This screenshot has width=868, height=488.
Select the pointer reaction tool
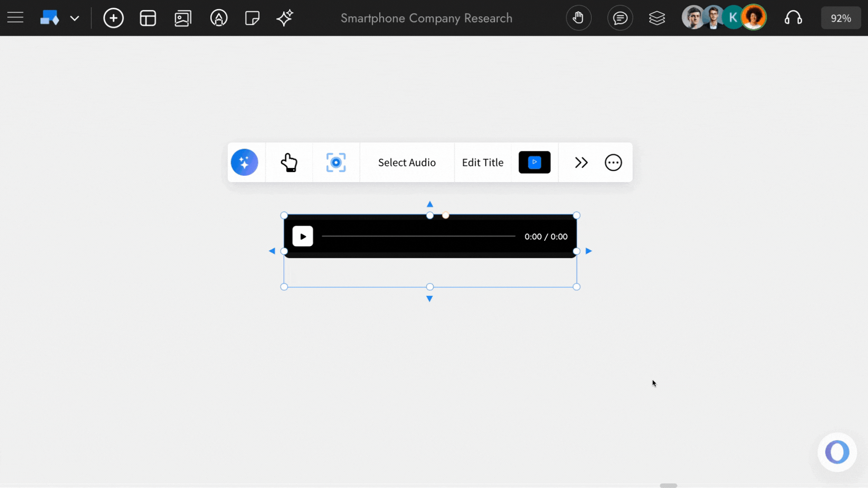pos(289,162)
